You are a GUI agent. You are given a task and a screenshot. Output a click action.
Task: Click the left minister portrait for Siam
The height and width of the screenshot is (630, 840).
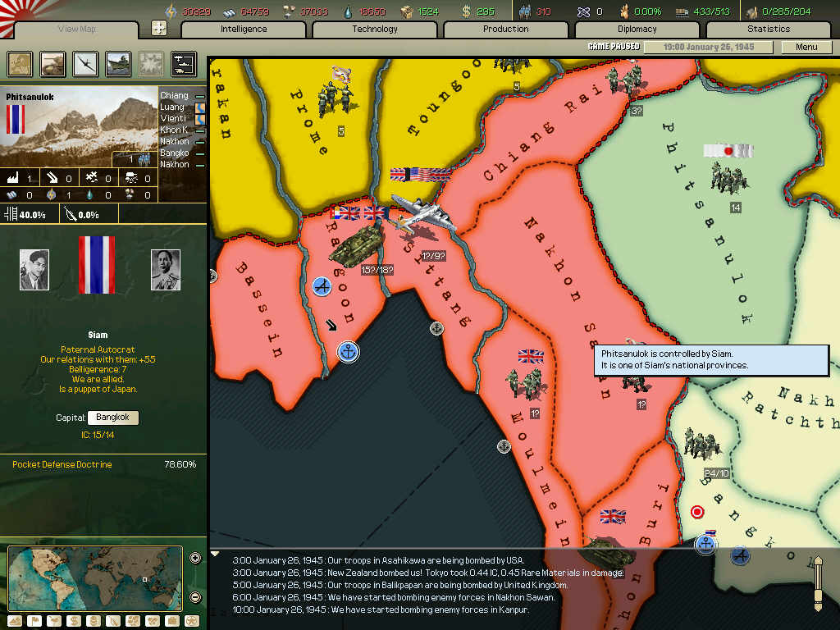pyautogui.click(x=34, y=270)
